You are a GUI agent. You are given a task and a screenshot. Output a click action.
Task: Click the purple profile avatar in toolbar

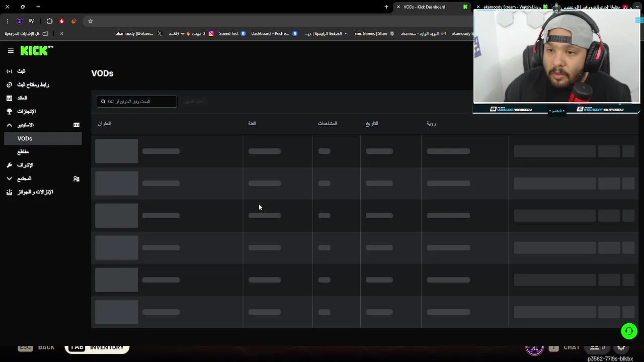point(20,21)
